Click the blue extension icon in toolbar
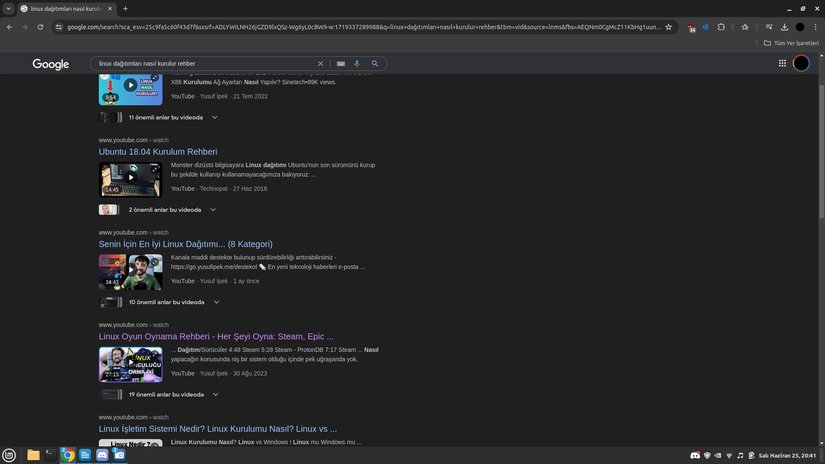This screenshot has width=825, height=464. pyautogui.click(x=706, y=27)
